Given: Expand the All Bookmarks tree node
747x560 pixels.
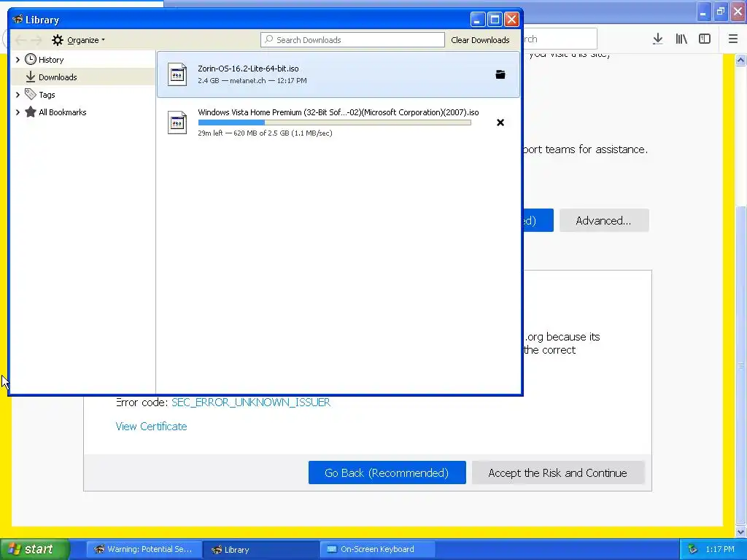Looking at the screenshot, I should tap(18, 112).
